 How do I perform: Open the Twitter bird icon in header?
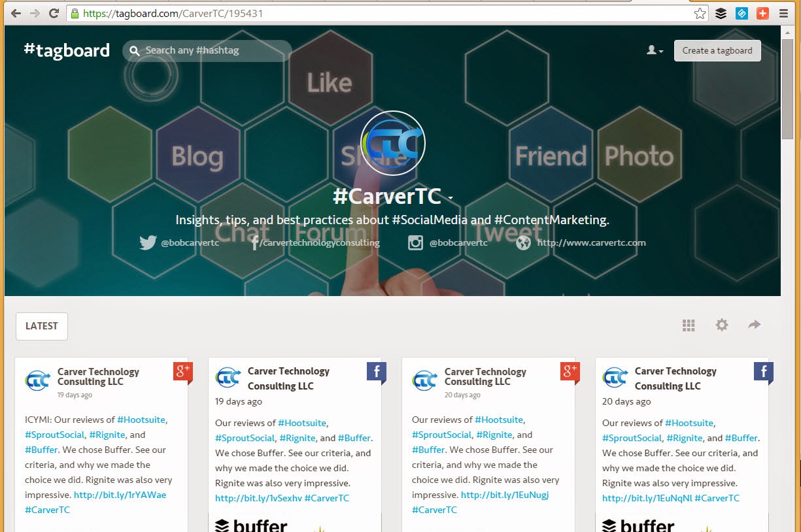(x=148, y=242)
